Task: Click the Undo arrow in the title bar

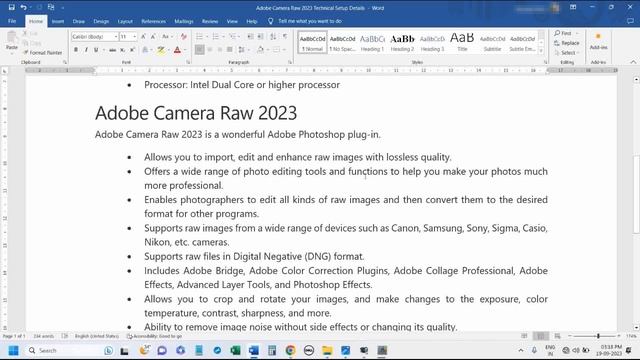Action: [x=24, y=7]
